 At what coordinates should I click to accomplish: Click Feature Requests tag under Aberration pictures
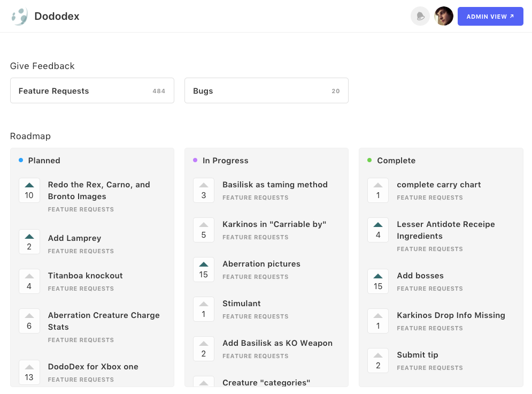click(x=255, y=277)
